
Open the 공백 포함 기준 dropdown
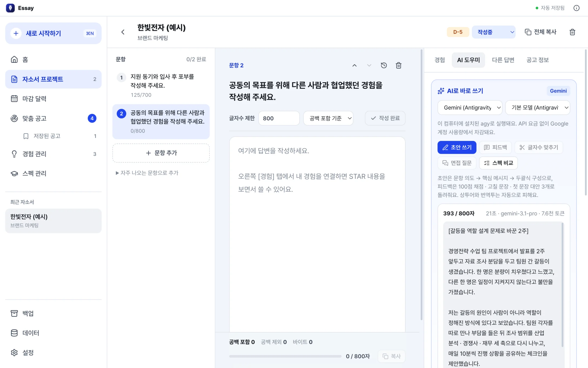pos(328,118)
